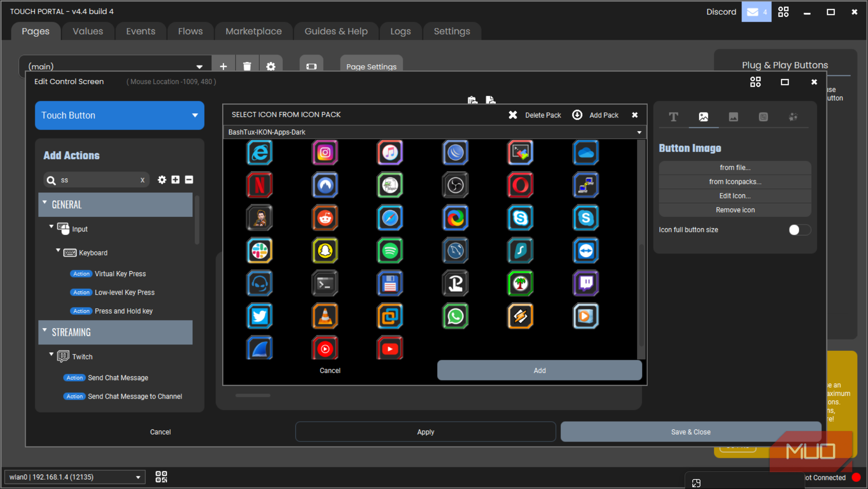Viewport: 868px width, 489px height.
Task: Choose the Twitter bird icon
Action: click(x=260, y=316)
